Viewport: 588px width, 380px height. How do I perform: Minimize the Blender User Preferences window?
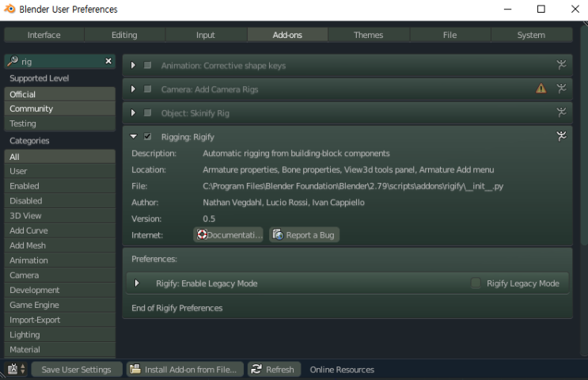point(508,9)
